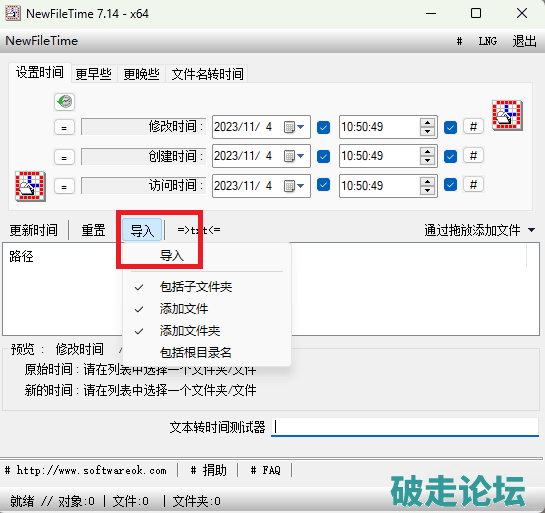Toggle the 修改时间 date checkbox
The image size is (545, 513).
click(x=323, y=127)
